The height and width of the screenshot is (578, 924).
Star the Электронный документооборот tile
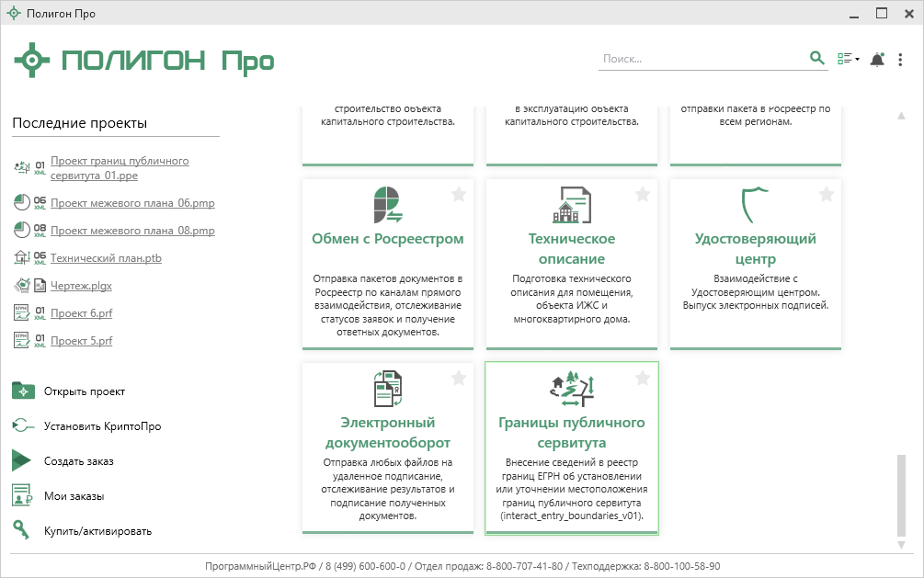coord(459,378)
